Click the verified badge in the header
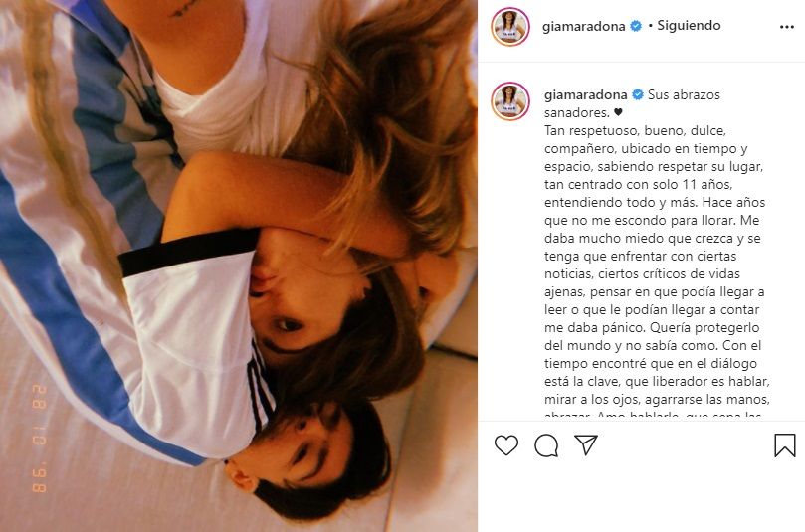This screenshot has height=532, width=805. [636, 26]
